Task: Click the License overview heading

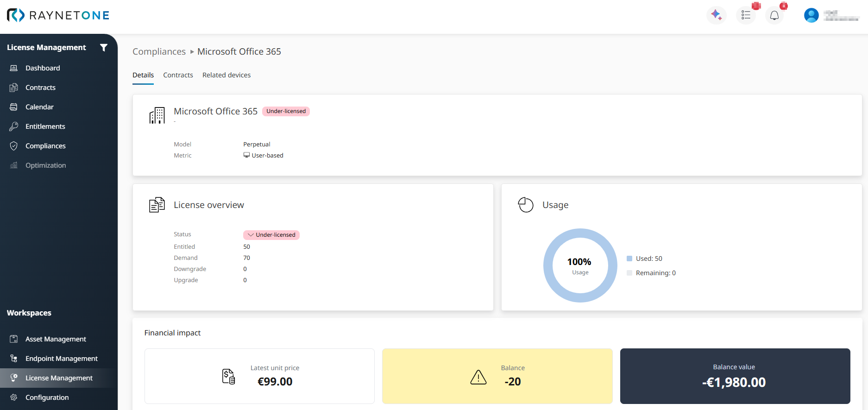Action: [209, 205]
